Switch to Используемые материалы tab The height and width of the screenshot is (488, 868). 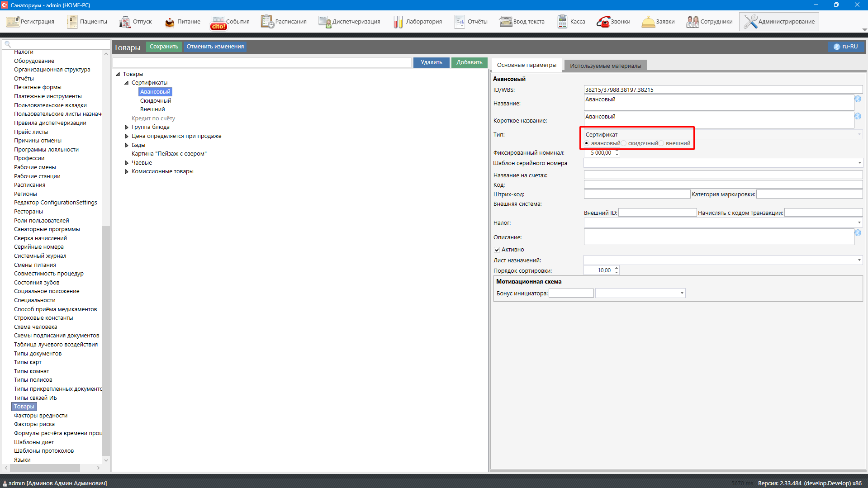pos(605,66)
